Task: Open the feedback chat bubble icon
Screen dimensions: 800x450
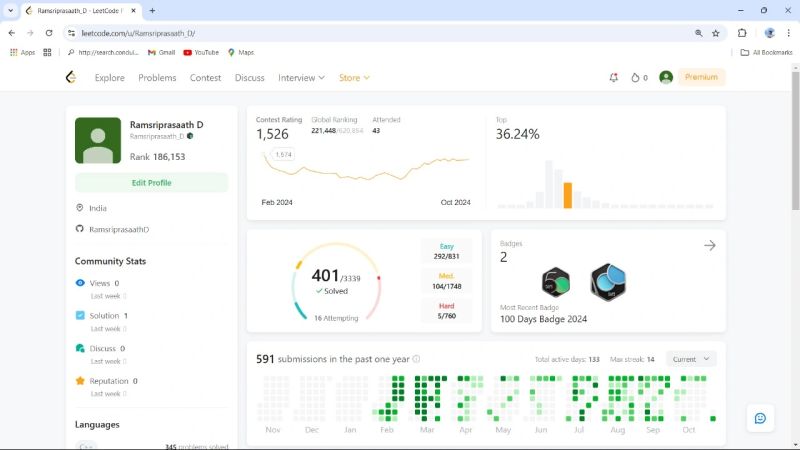Action: [x=760, y=418]
